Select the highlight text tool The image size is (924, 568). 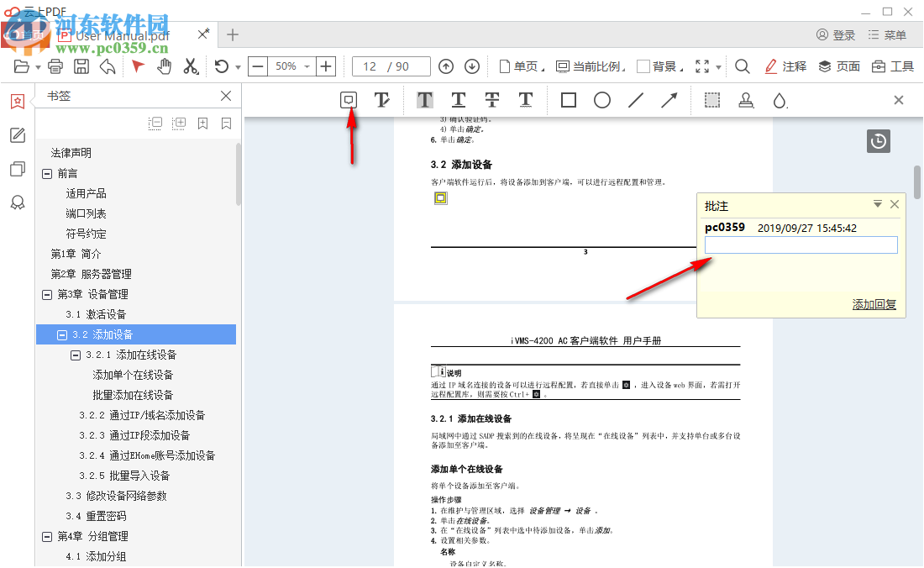424,99
